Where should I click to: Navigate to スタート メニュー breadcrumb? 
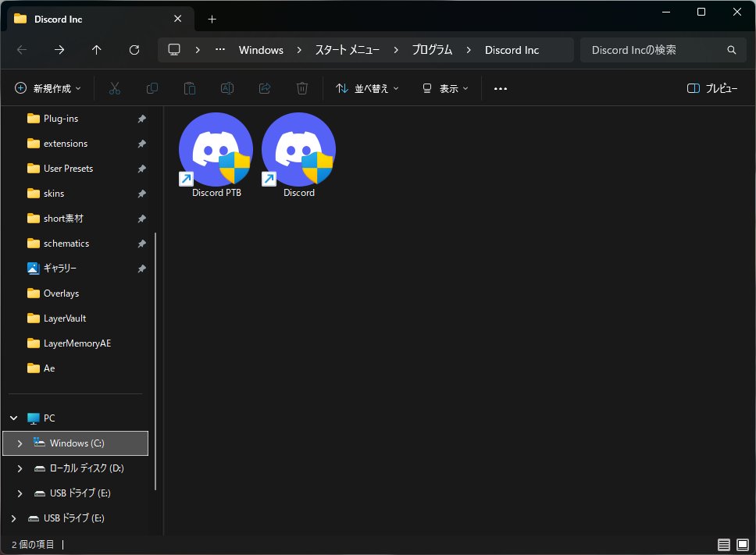(347, 50)
